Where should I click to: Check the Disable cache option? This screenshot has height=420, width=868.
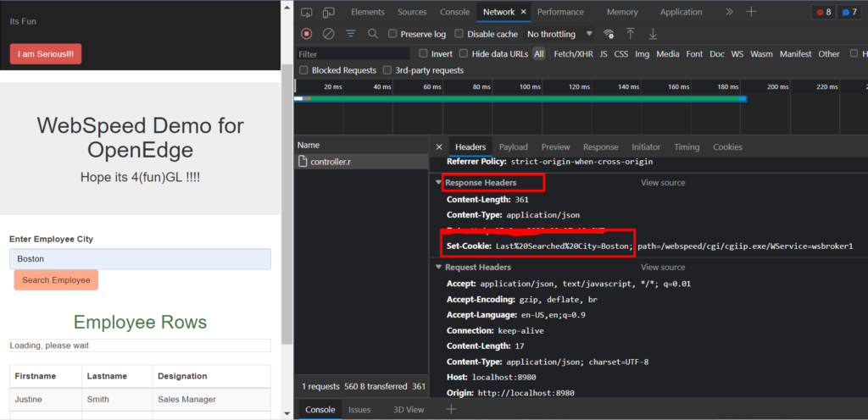click(459, 34)
